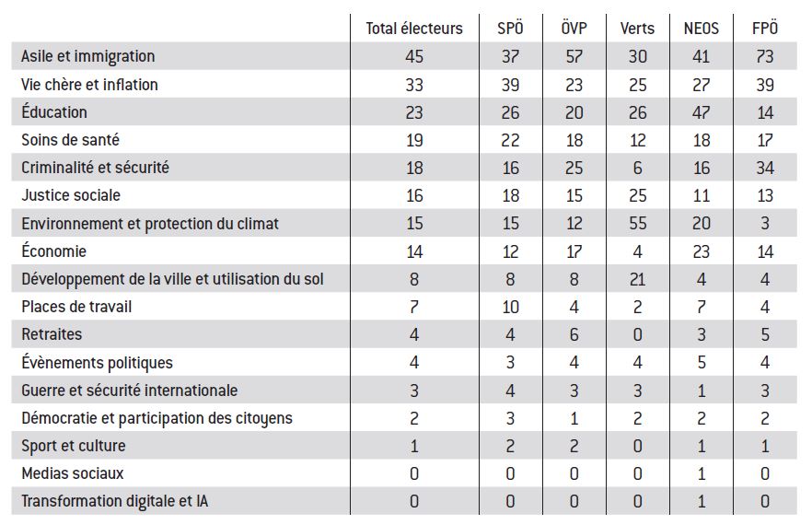Click the "Asile et immigration" row label

(x=88, y=56)
